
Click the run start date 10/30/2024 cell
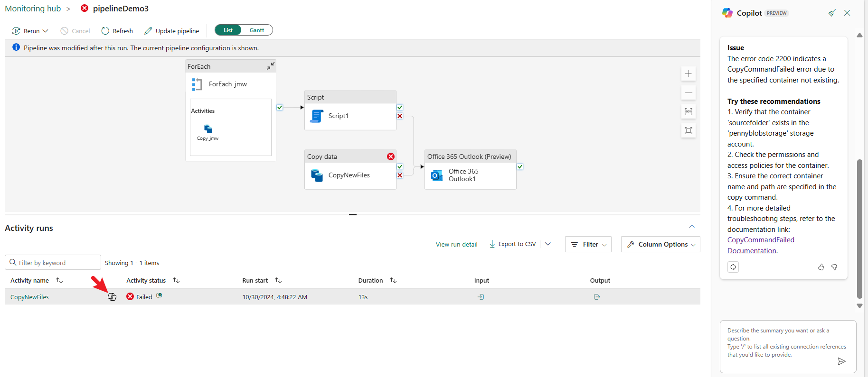pos(275,297)
